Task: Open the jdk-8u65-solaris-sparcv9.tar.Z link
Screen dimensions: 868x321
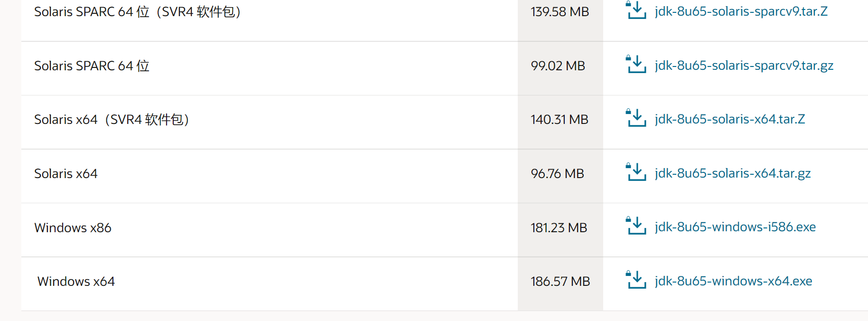Action: tap(741, 11)
